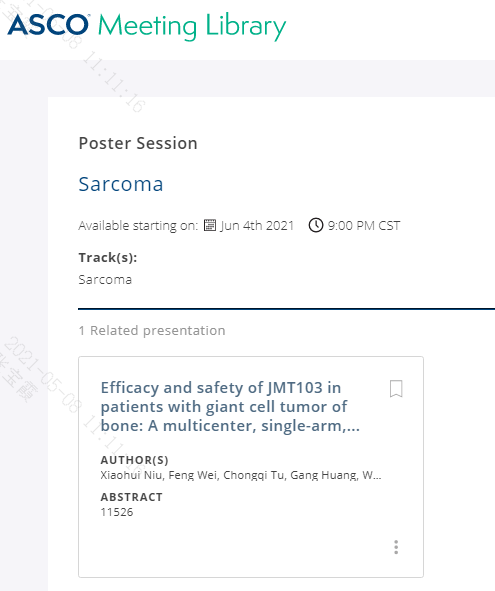Viewport: 495px width, 591px height.
Task: Click the Track(s): label
Action: pos(108,258)
